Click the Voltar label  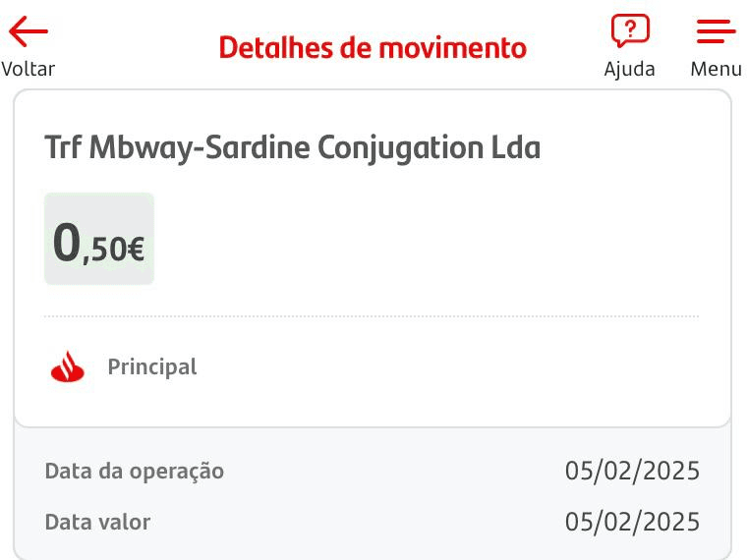[29, 69]
